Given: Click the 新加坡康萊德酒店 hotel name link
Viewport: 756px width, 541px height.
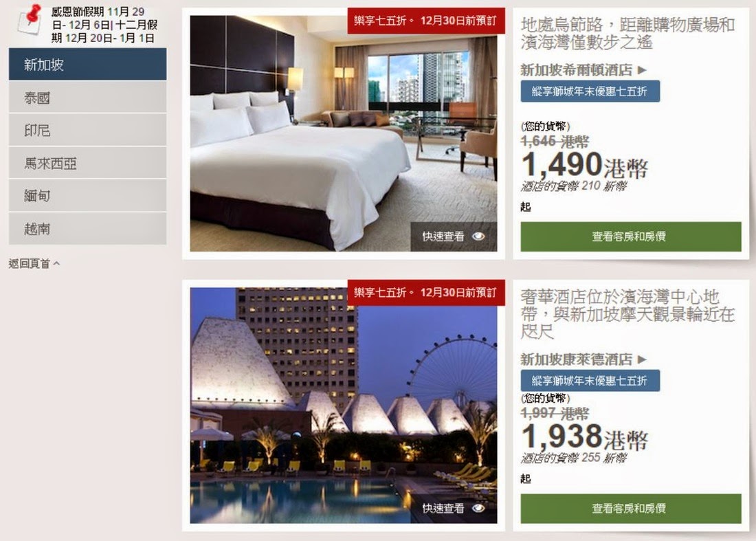Looking at the screenshot, I should pos(576,360).
